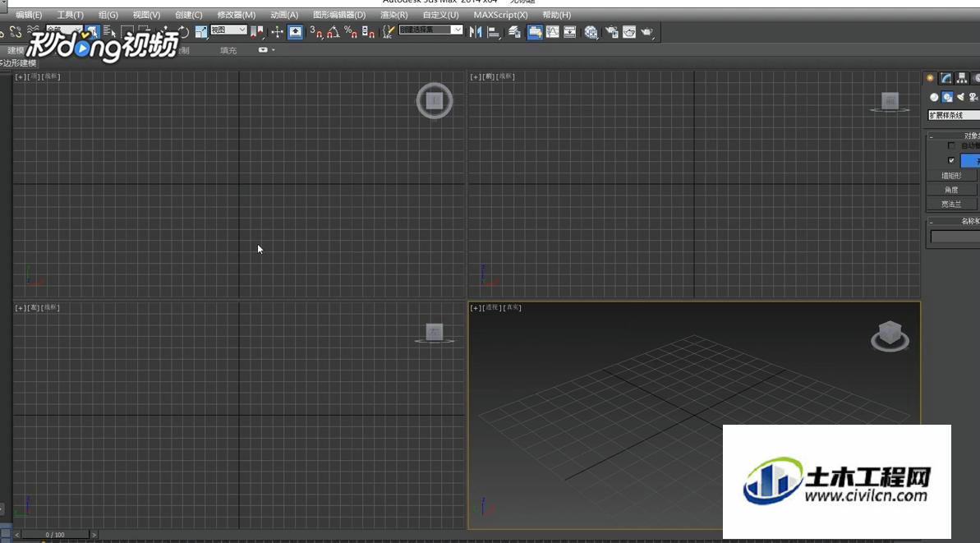Click the 墙矩形 shape button
Image resolution: width=980 pixels, height=543 pixels.
[x=951, y=177]
